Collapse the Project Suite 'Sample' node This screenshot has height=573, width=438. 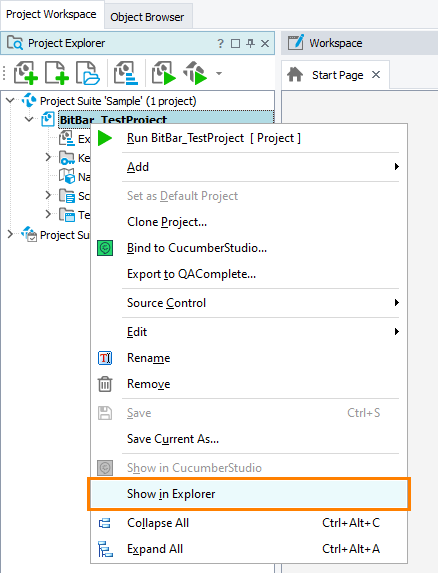pyautogui.click(x=10, y=100)
